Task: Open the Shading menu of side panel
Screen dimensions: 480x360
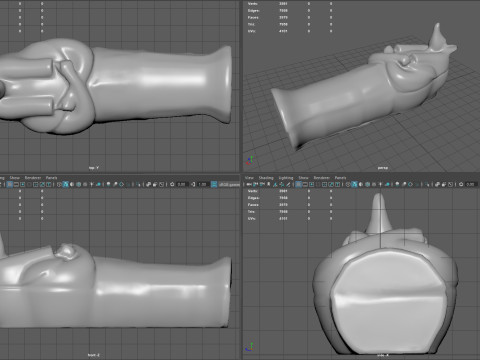Action: (x=266, y=178)
